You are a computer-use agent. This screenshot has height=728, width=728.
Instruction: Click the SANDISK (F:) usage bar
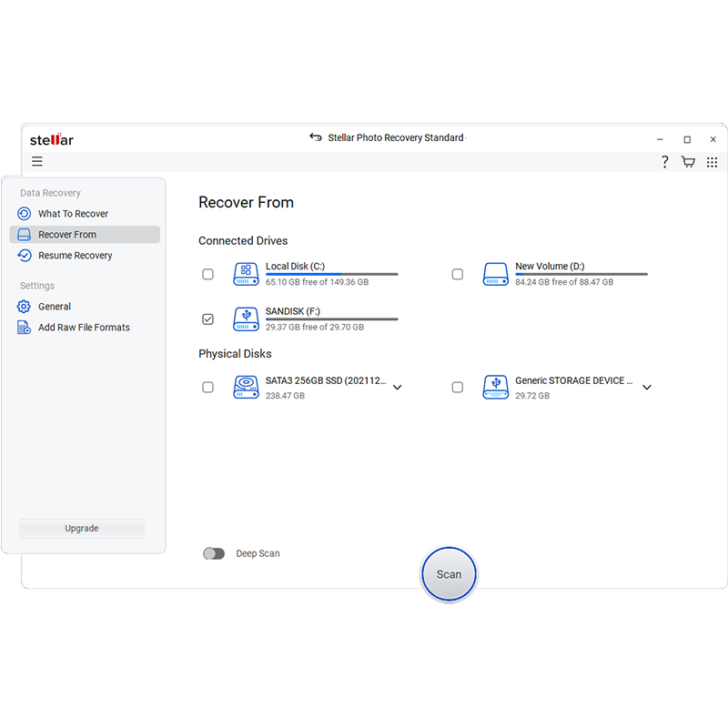332,319
